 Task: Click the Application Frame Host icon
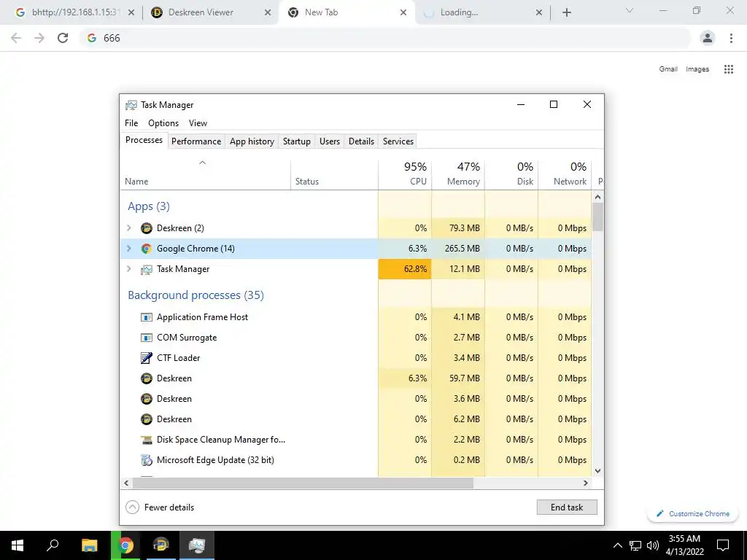146,317
